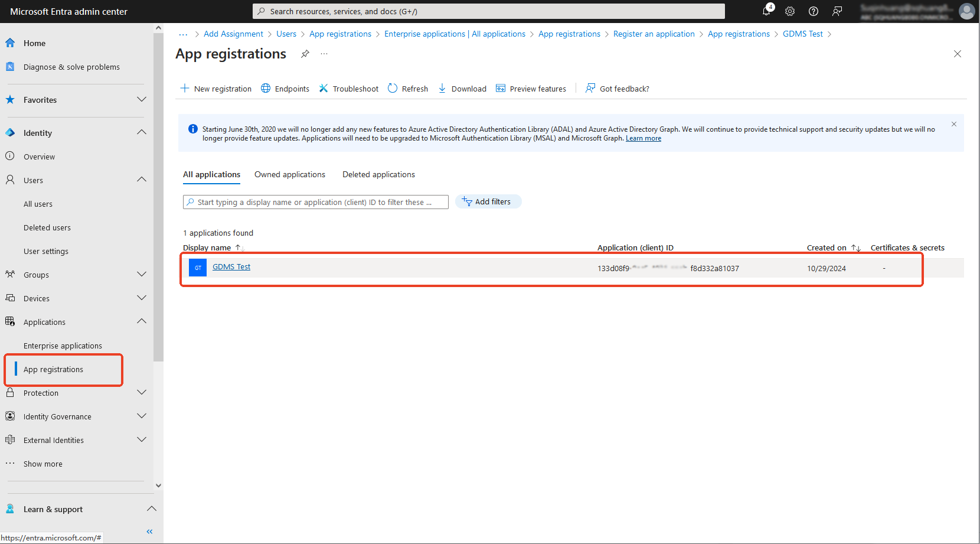
Task: Click the Identity Governance icon
Action: [10, 416]
